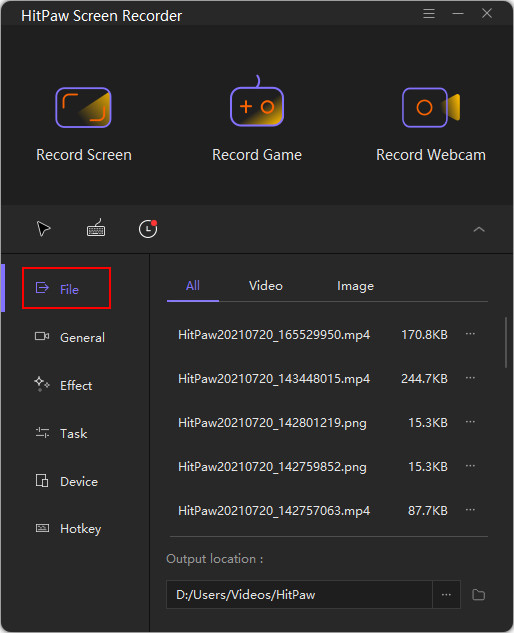Open the scheduled recording clock icon
514x633 pixels.
pyautogui.click(x=148, y=229)
